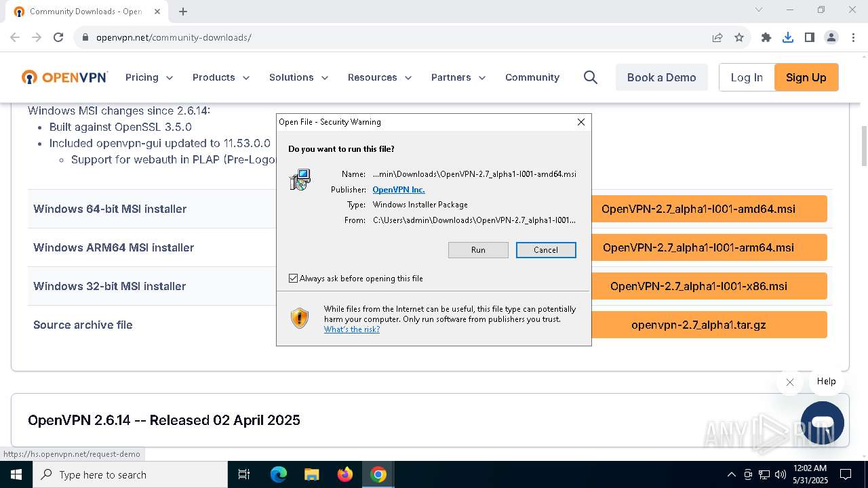The image size is (868, 488).
Task: Dismiss the Help chat bubble
Action: tap(790, 382)
